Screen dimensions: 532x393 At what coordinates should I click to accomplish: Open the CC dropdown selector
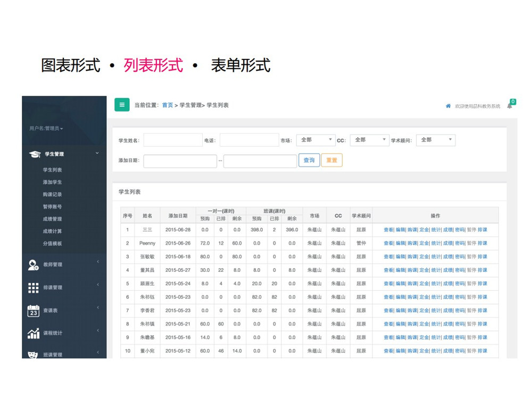click(369, 140)
